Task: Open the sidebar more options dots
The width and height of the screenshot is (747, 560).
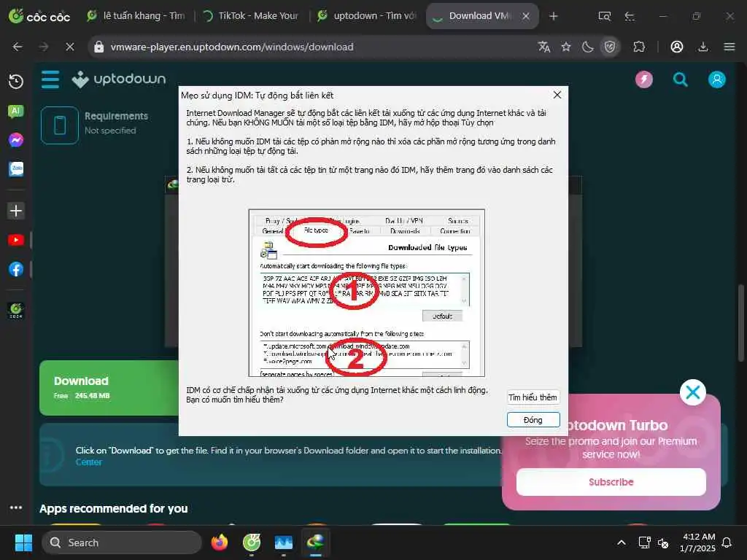Action: (16, 507)
